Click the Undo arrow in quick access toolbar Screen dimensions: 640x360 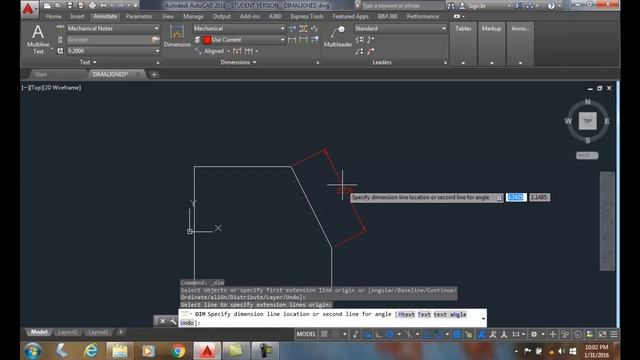(104, 6)
